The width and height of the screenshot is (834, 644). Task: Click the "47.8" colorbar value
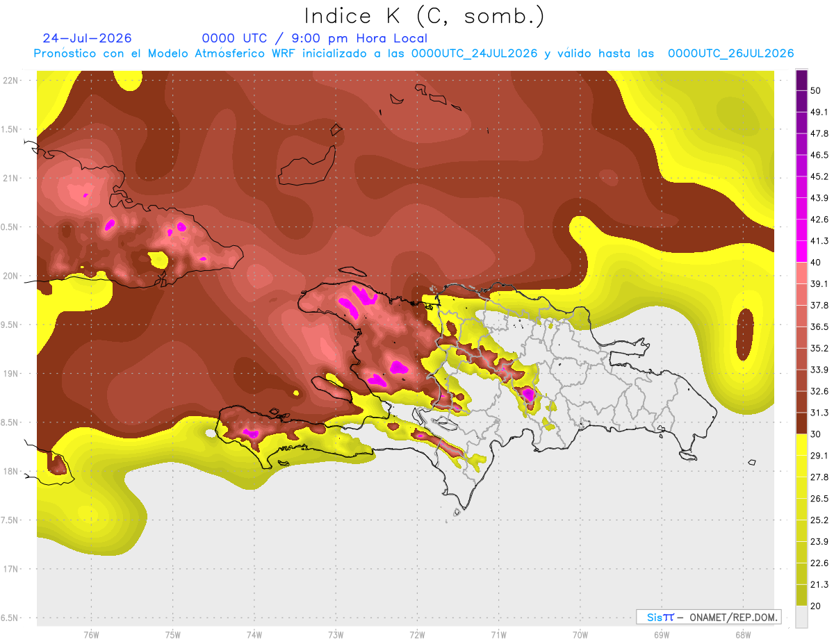819,133
